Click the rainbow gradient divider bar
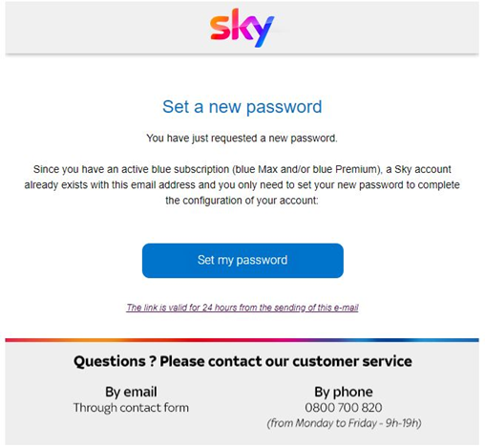 [242, 340]
